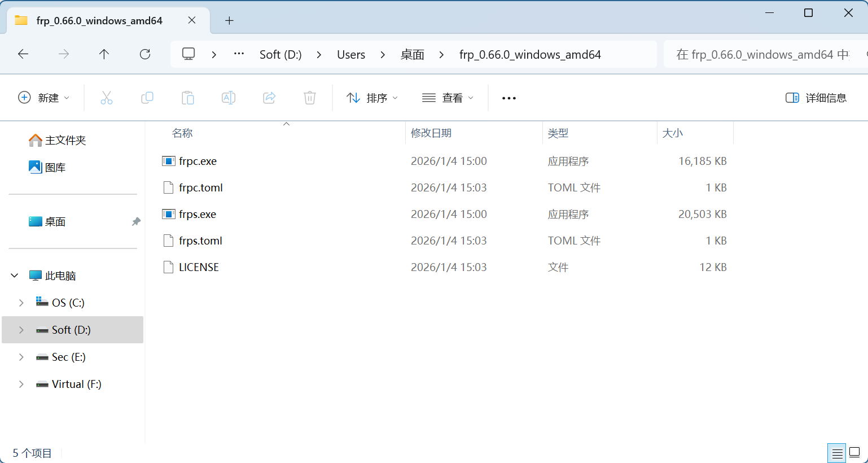Click the Delete trash can icon
The width and height of the screenshot is (868, 463).
pyautogui.click(x=310, y=98)
